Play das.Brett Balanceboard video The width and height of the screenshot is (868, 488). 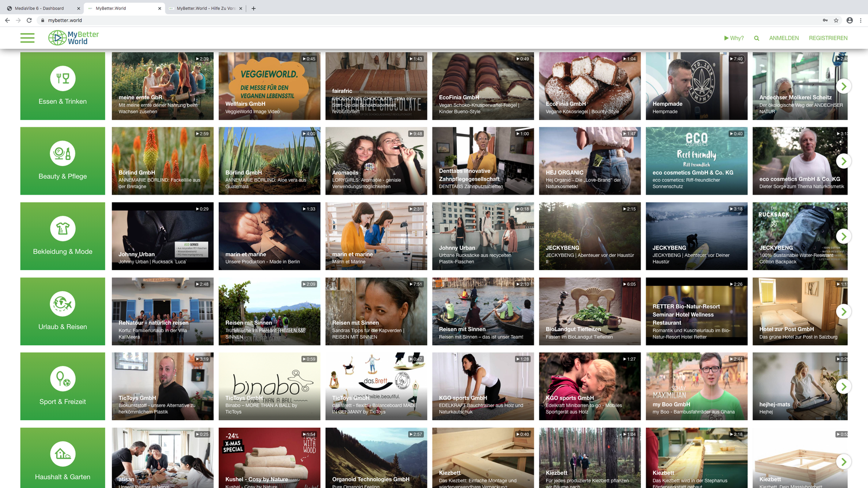(x=376, y=386)
